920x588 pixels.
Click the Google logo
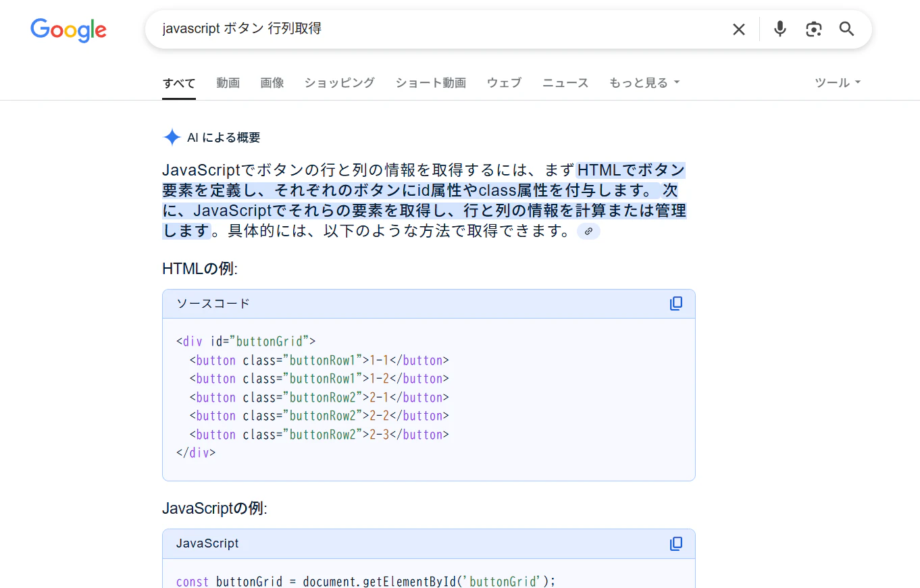point(68,30)
